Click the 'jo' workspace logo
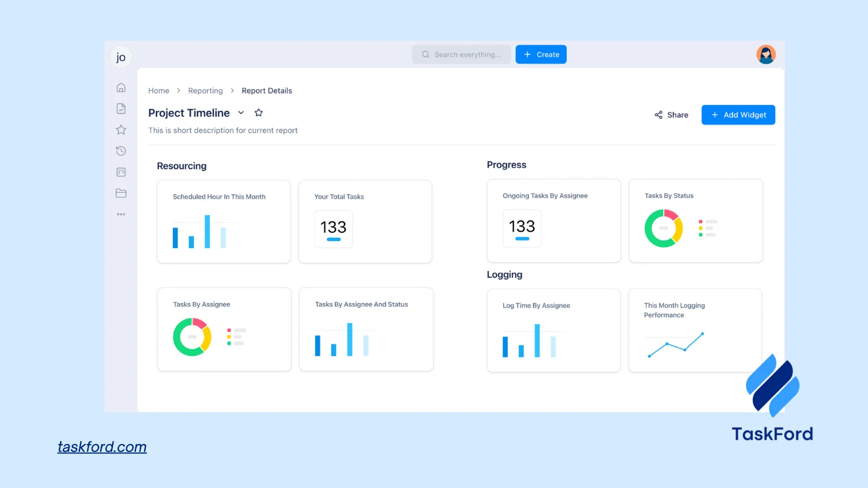Image resolution: width=868 pixels, height=488 pixels. [x=121, y=57]
